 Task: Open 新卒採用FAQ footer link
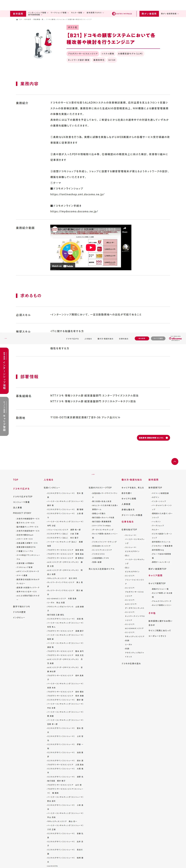[158, 550]
